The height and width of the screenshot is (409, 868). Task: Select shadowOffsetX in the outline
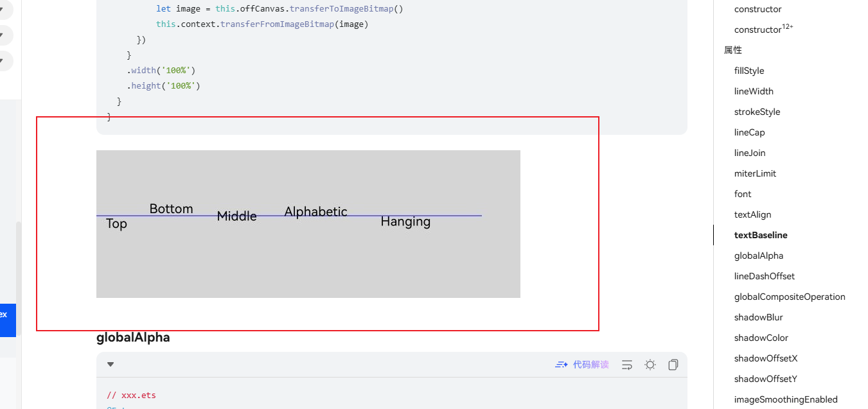pos(766,358)
